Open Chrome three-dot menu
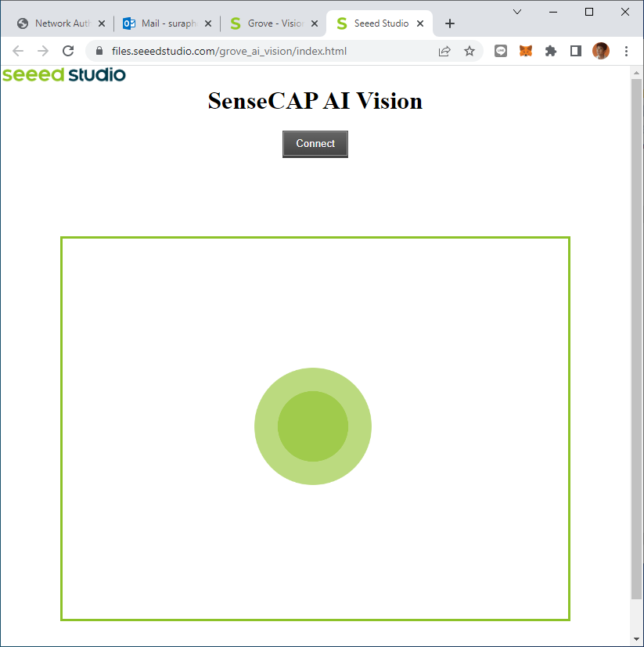 coord(626,51)
